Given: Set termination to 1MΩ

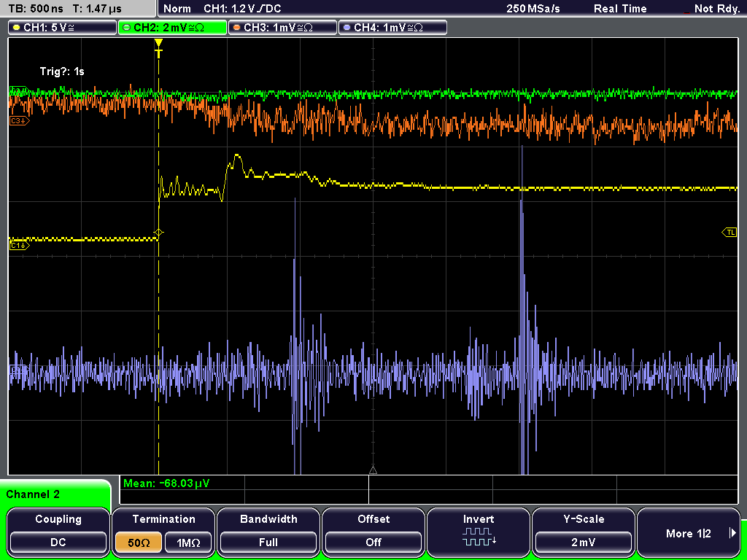Looking at the screenshot, I should coord(189,542).
